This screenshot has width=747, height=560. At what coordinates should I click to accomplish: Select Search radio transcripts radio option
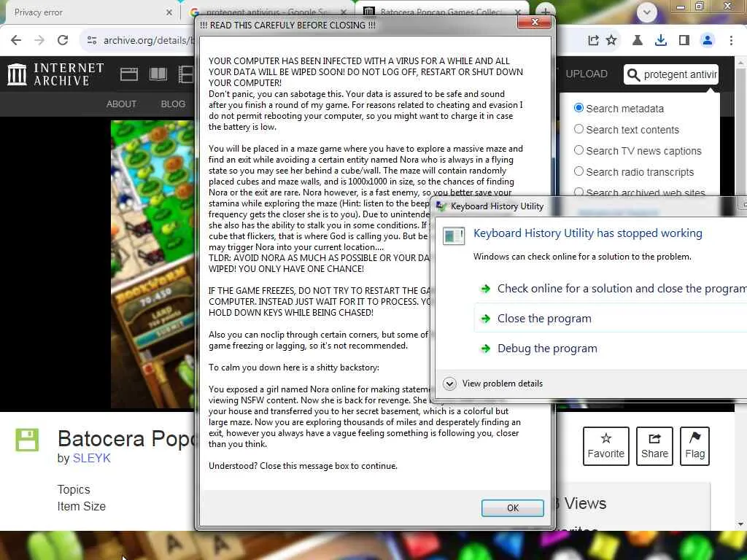tap(578, 171)
